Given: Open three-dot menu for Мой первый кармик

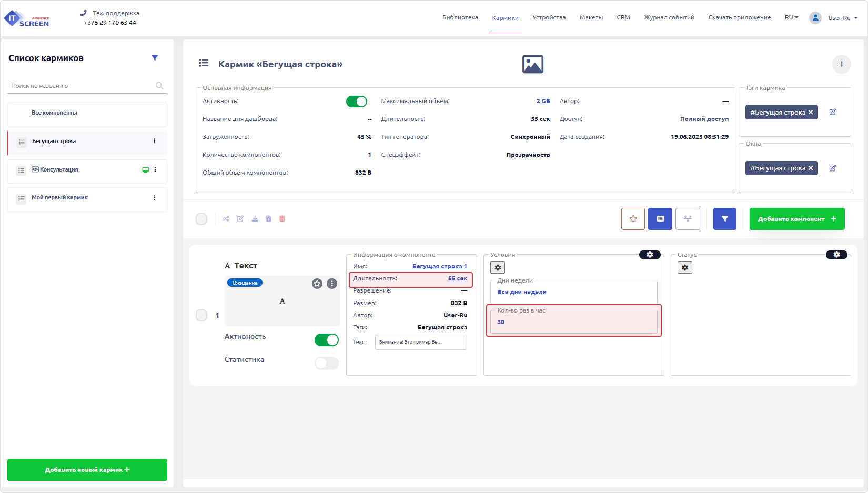Looking at the screenshot, I should point(154,198).
